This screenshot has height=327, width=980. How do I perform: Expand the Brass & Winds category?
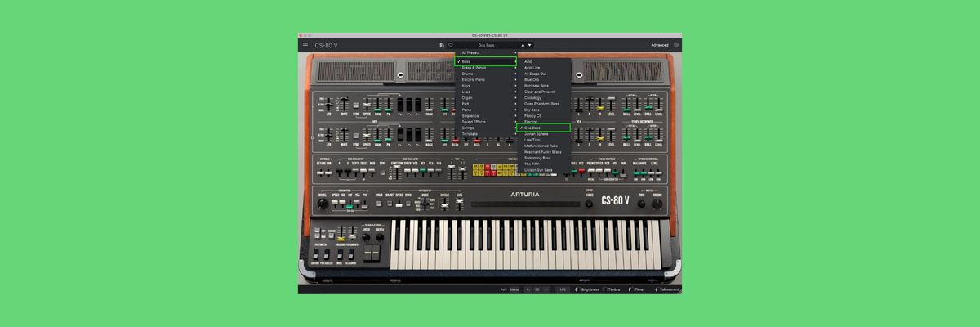[x=486, y=67]
